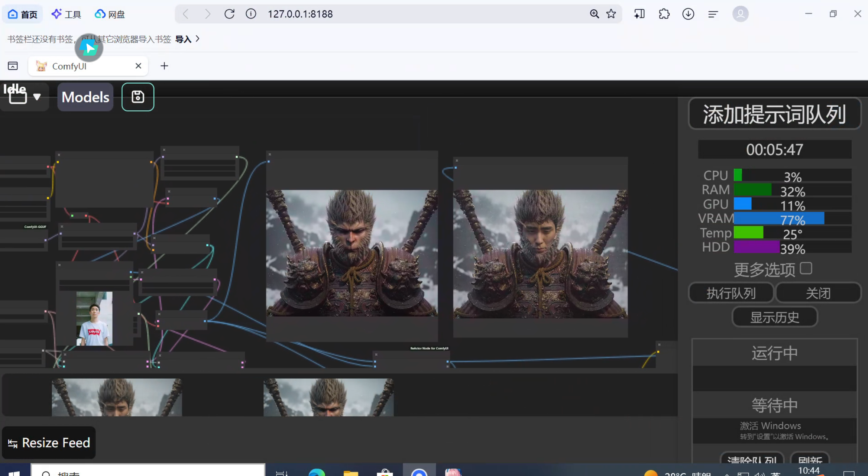Open the tab list panel icon

coord(13,66)
